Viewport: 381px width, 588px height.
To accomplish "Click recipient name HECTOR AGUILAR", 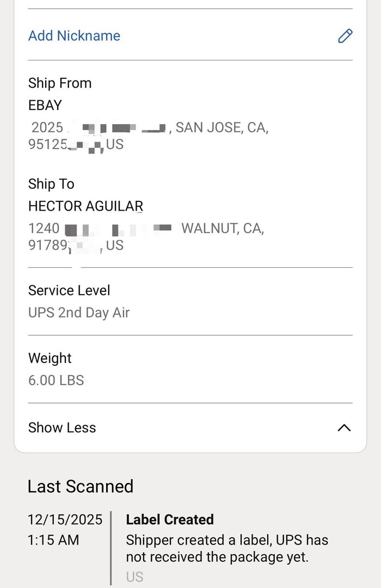I will tap(85, 206).
